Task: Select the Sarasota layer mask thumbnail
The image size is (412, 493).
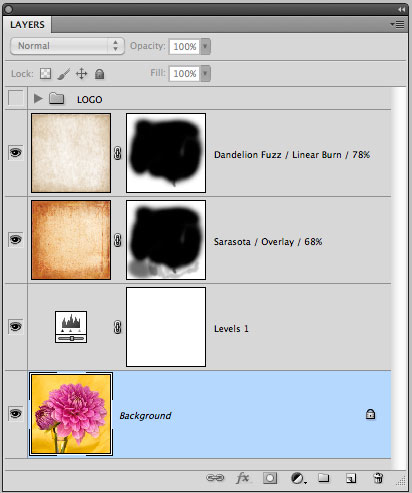Action: pos(166,240)
